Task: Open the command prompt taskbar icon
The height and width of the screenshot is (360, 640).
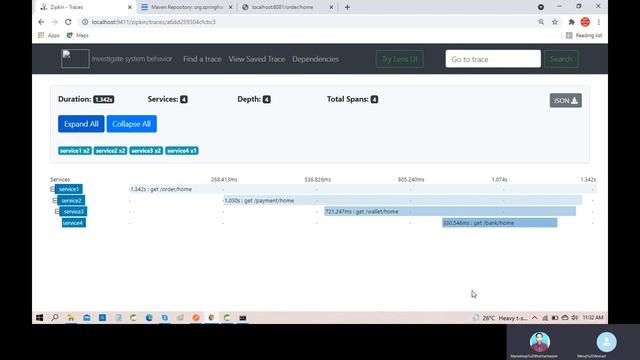Action: coord(243,318)
